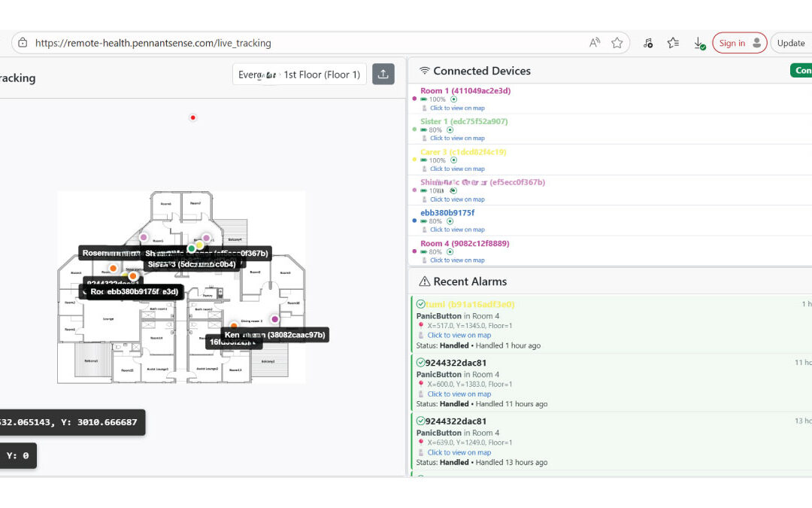
Task: Click the Ken marker label on the map
Action: (274, 335)
